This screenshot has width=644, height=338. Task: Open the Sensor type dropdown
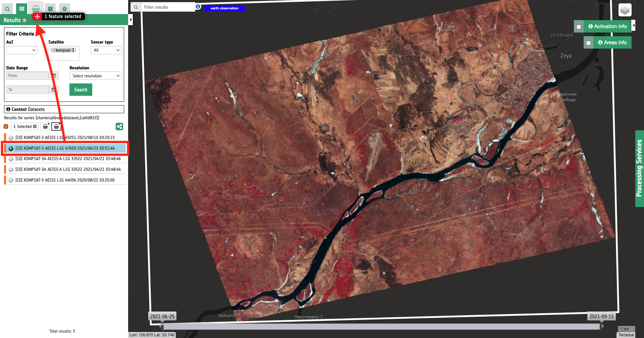pos(106,50)
